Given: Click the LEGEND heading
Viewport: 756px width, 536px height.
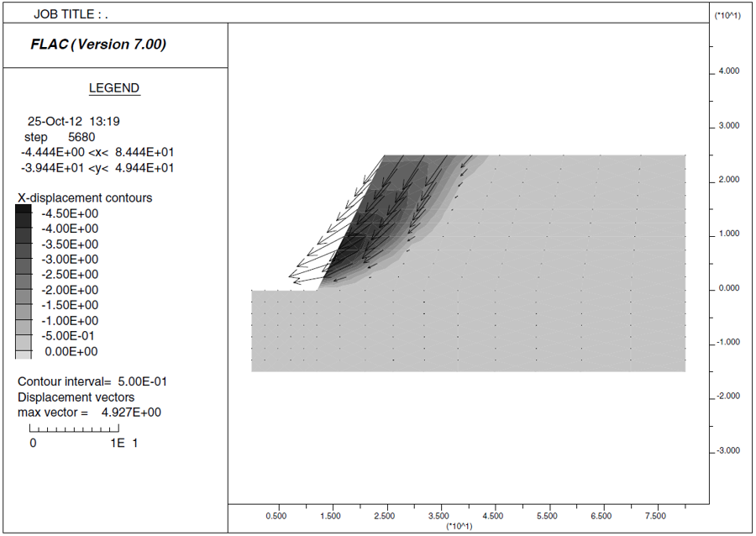Looking at the screenshot, I should (114, 88).
